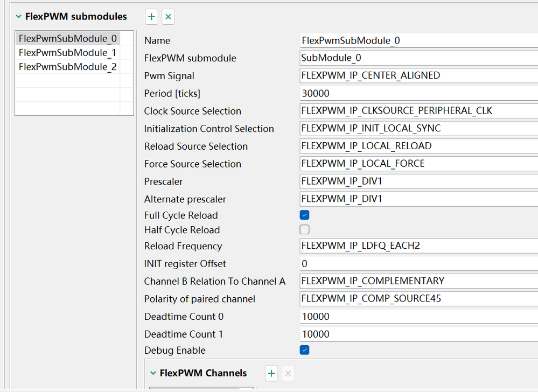
Task: Remove selected FlexPWM submodule with X icon
Action: coord(168,17)
